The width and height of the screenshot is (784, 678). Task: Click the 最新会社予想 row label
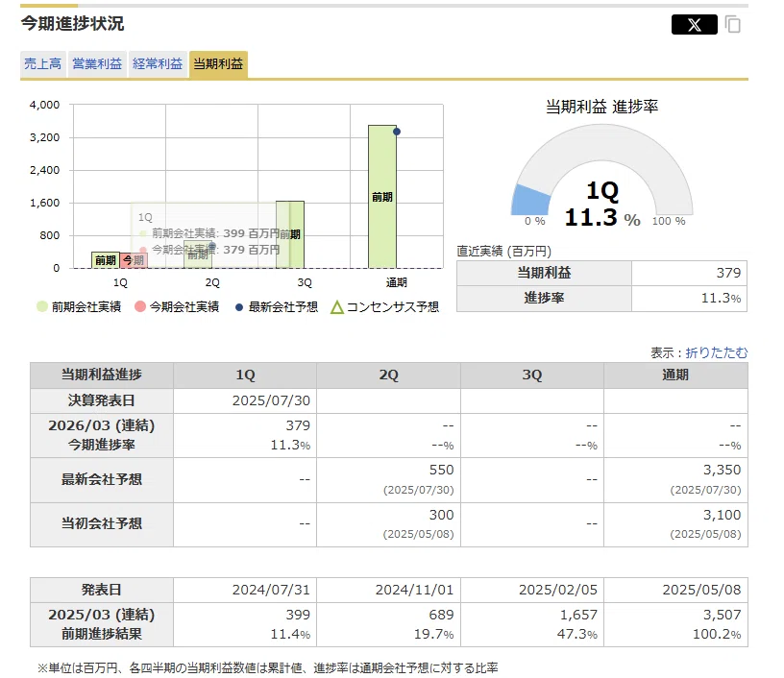[102, 479]
